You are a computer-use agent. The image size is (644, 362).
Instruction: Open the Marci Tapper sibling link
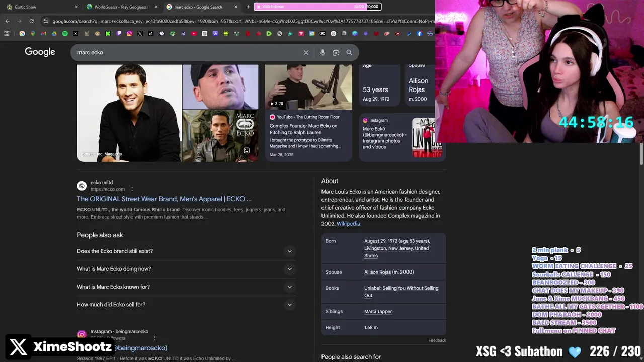378,312
